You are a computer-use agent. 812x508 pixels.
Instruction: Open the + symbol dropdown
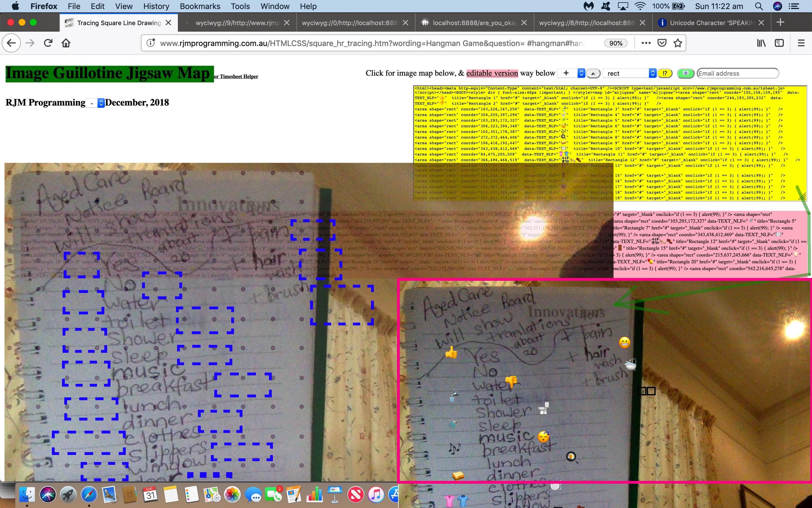571,73
